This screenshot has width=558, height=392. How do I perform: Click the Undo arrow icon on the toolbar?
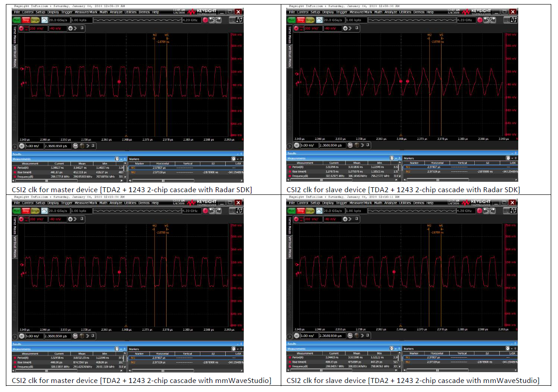[x=212, y=20]
